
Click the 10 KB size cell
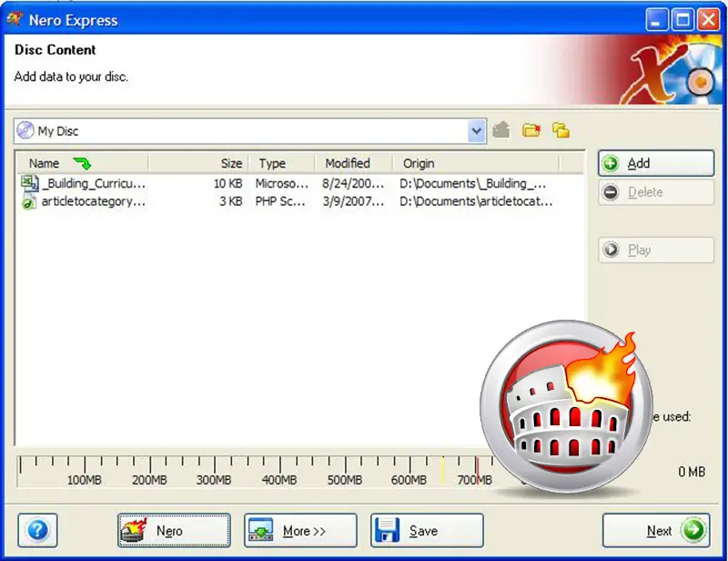pyautogui.click(x=228, y=184)
